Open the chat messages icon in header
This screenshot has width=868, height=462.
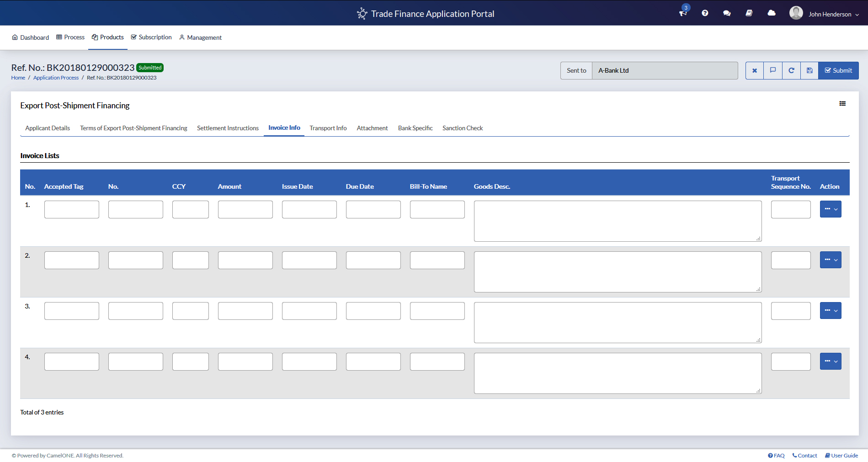pyautogui.click(x=727, y=13)
